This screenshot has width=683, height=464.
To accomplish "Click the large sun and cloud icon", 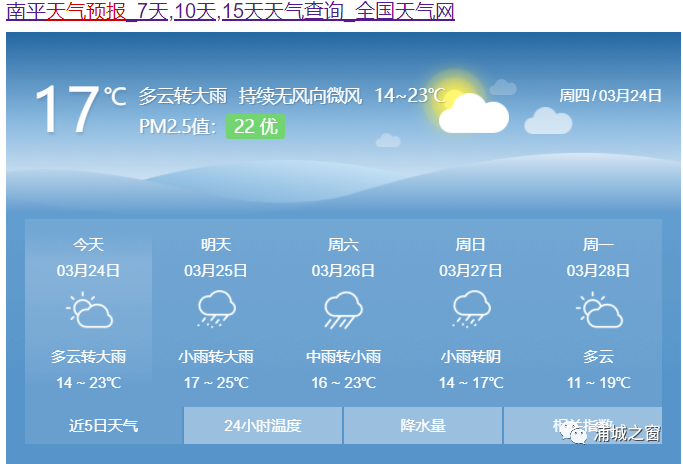I will pos(466,102).
